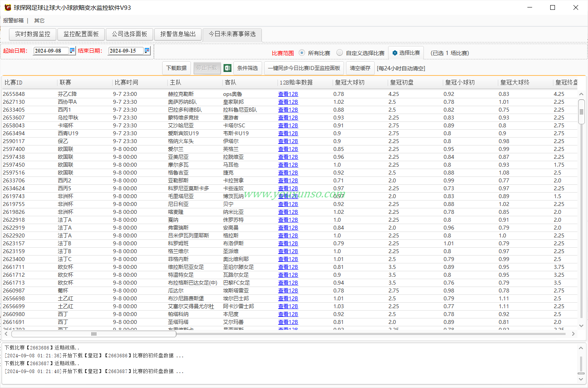Viewport: 588px width, 388px height.
Task: Open the end date calendar dropdown
Action: coord(147,50)
